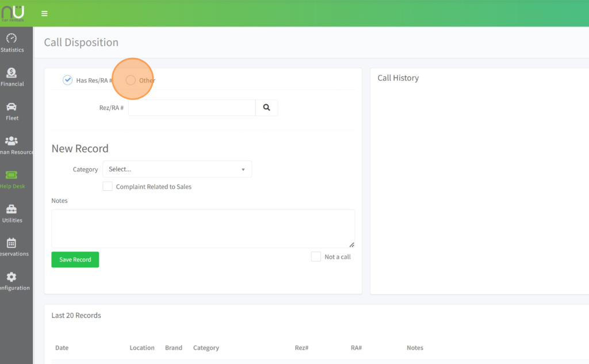
Task: Select the Has Res/RA # radio option
Action: (x=68, y=80)
